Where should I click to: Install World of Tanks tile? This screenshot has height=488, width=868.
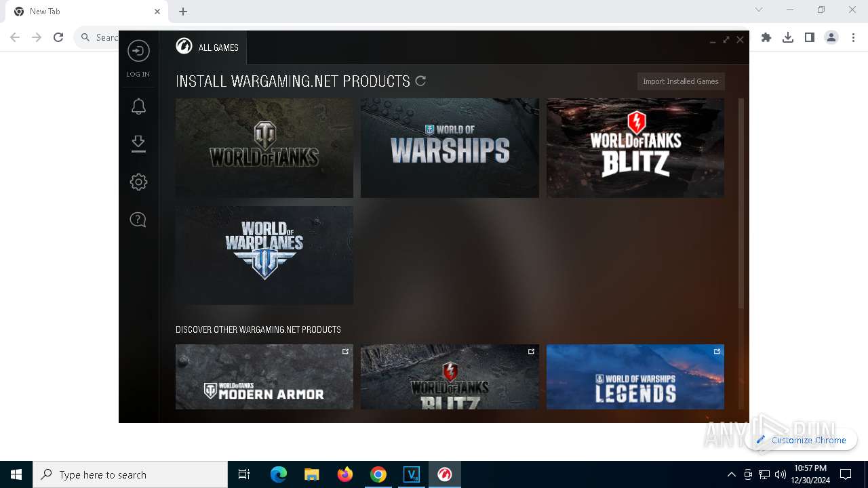coord(264,148)
